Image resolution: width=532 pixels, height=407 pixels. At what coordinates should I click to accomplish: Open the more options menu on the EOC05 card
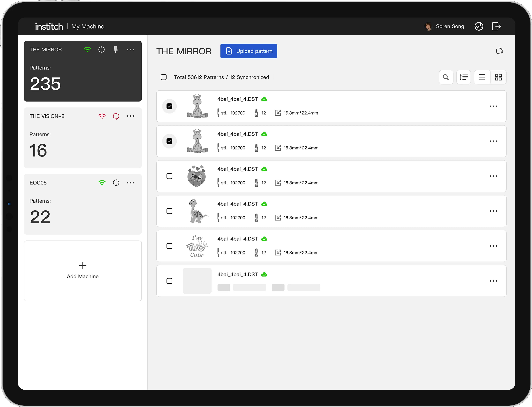point(130,183)
